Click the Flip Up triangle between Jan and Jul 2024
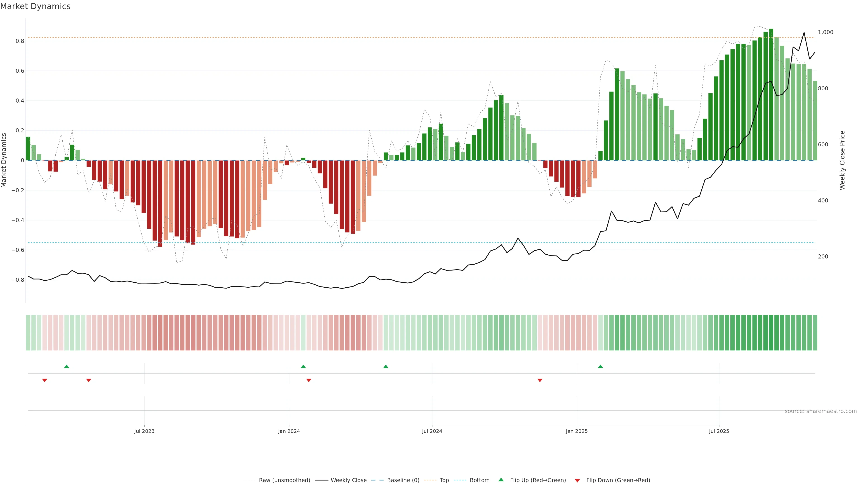 click(x=386, y=366)
